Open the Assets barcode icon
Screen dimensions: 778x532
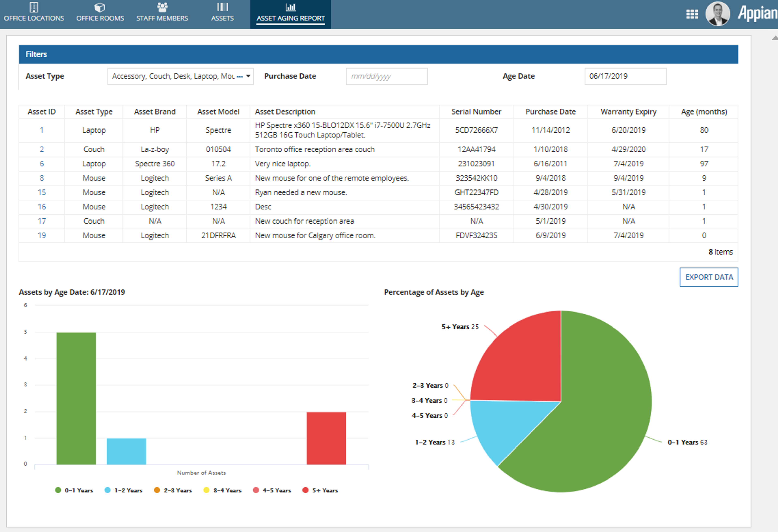click(x=222, y=7)
